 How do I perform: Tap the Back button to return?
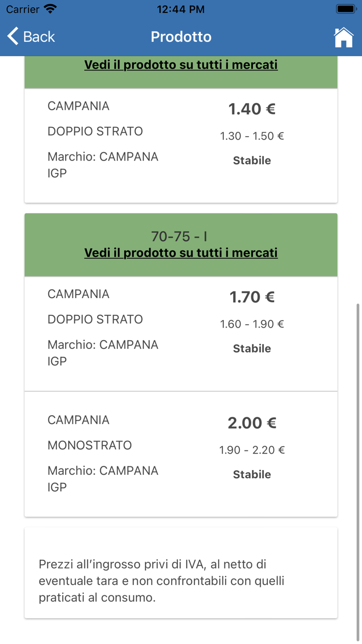pos(30,36)
